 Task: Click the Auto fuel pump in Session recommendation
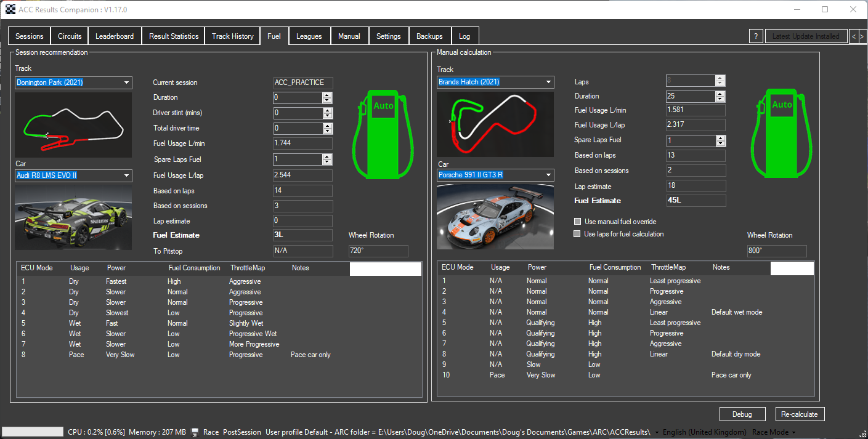pos(383,134)
